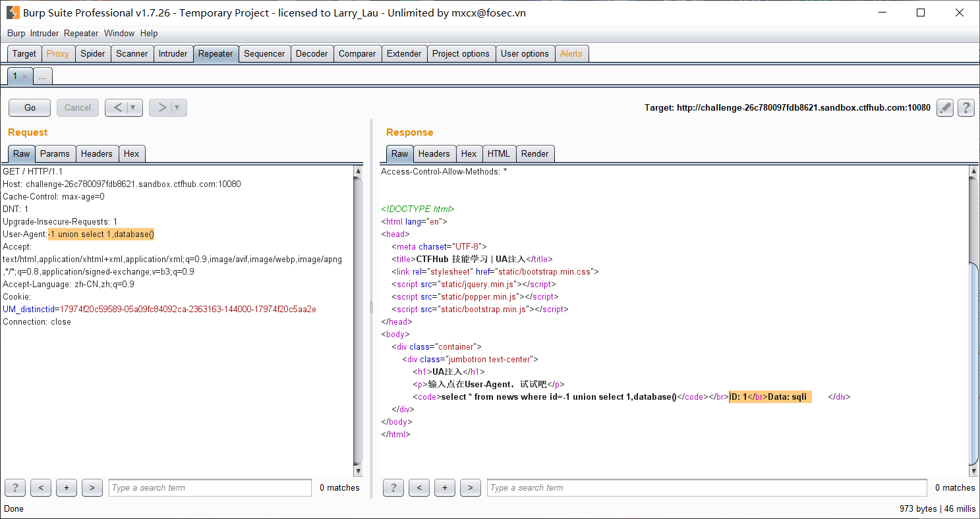Go to next match in request search
Viewport: 980px width, 519px height.
(92, 488)
